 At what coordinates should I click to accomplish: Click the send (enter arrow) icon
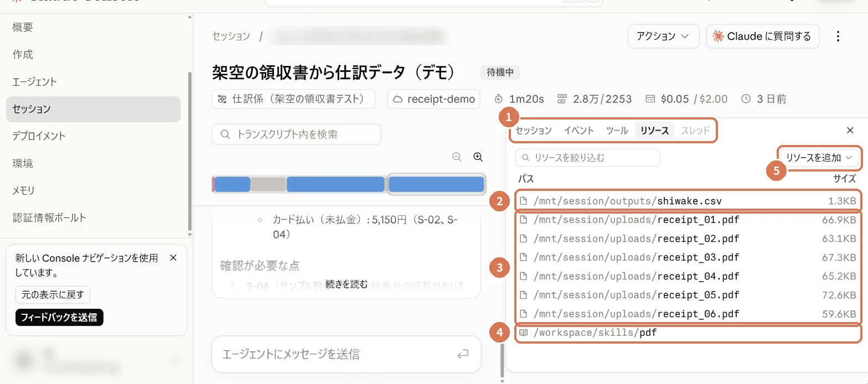click(463, 354)
